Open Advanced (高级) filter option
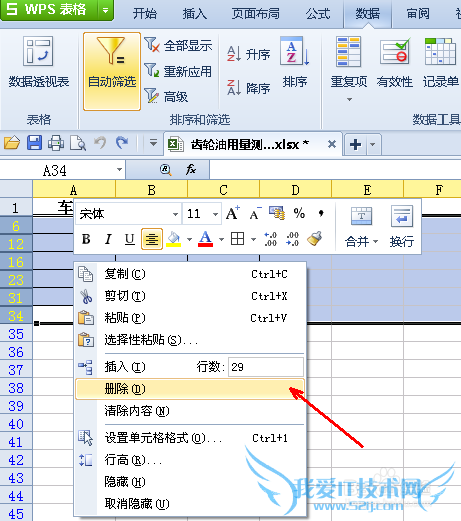Screen dimensions: 461x521 (x=166, y=96)
